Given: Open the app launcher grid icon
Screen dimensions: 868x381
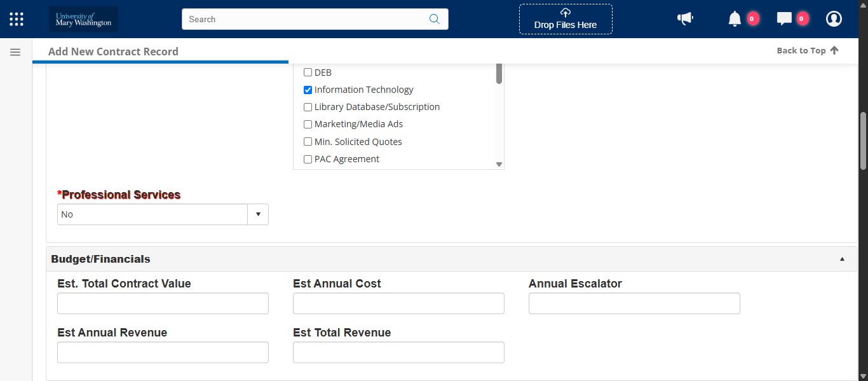Looking at the screenshot, I should pyautogui.click(x=16, y=18).
